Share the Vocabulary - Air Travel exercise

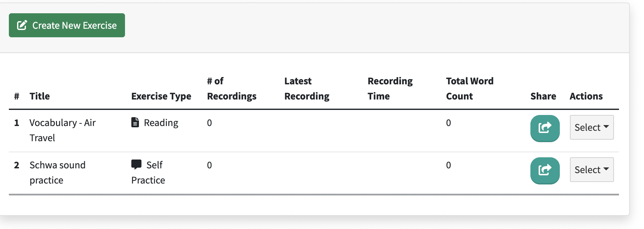point(545,128)
